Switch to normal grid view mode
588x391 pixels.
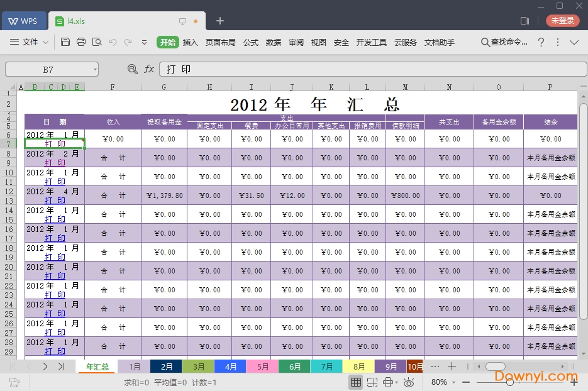click(x=356, y=382)
